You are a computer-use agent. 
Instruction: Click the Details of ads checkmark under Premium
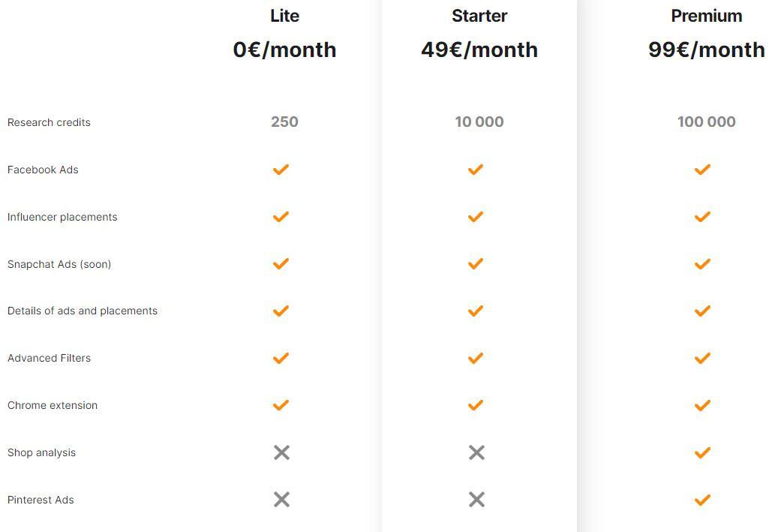click(702, 311)
